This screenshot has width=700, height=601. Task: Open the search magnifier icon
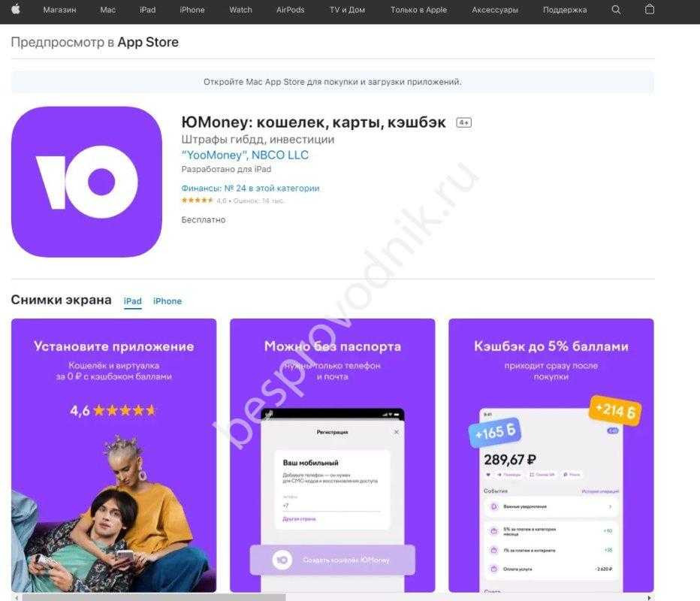coord(616,10)
